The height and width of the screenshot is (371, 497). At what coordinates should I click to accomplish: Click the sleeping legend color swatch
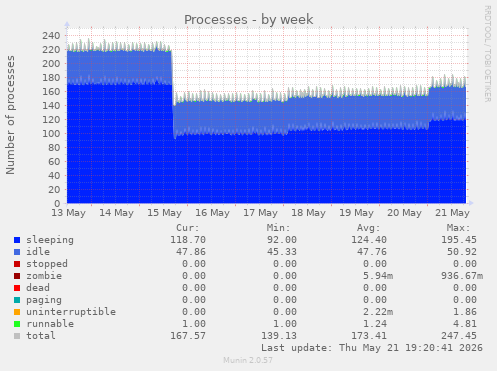(x=17, y=240)
